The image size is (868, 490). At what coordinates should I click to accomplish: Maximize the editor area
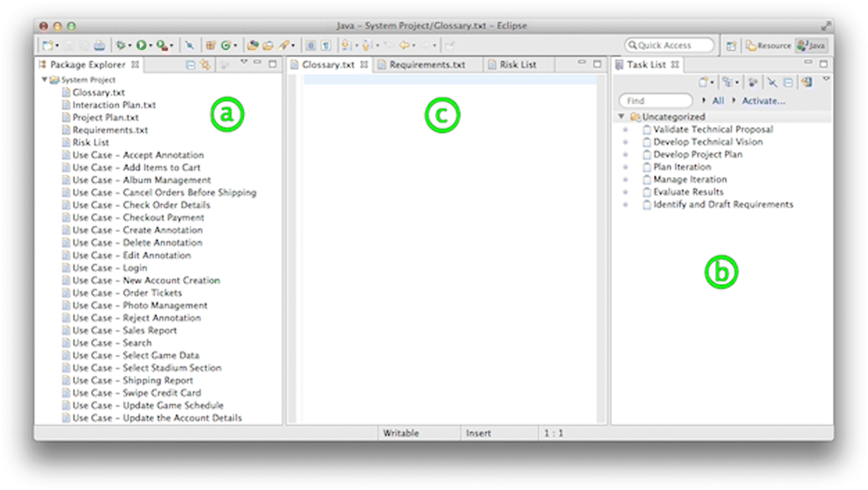click(597, 63)
